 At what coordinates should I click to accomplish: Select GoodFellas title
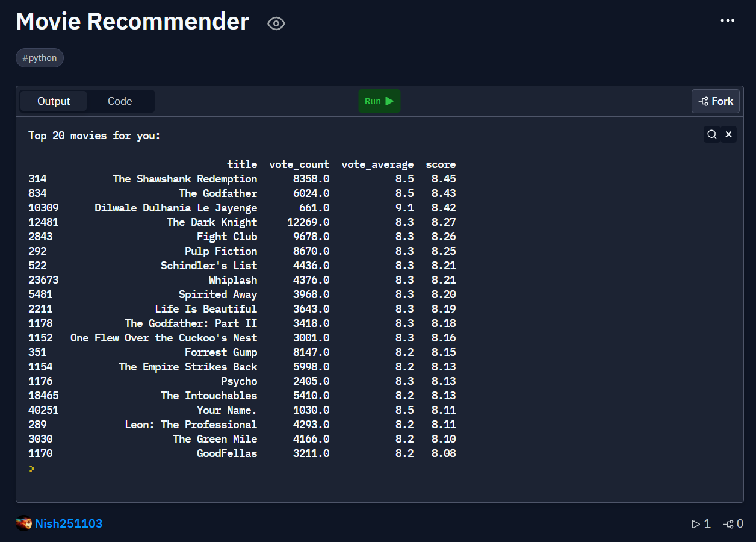click(227, 453)
